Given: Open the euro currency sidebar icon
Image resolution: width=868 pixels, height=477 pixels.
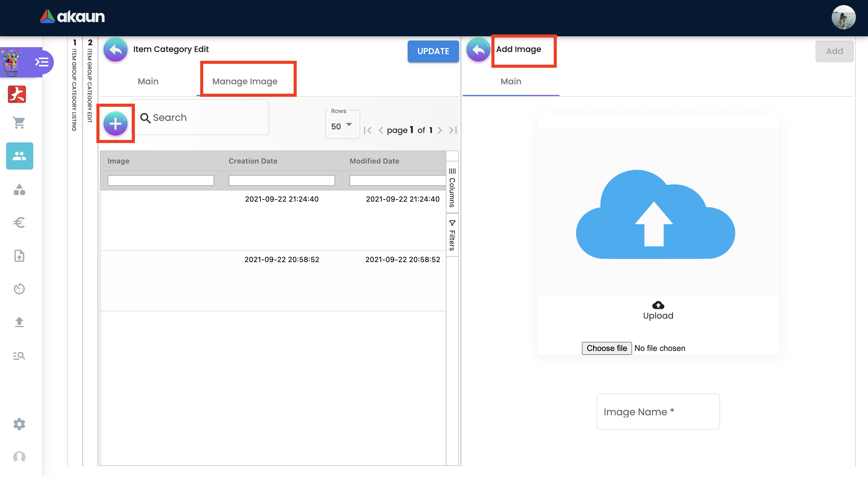Looking at the screenshot, I should (19, 222).
